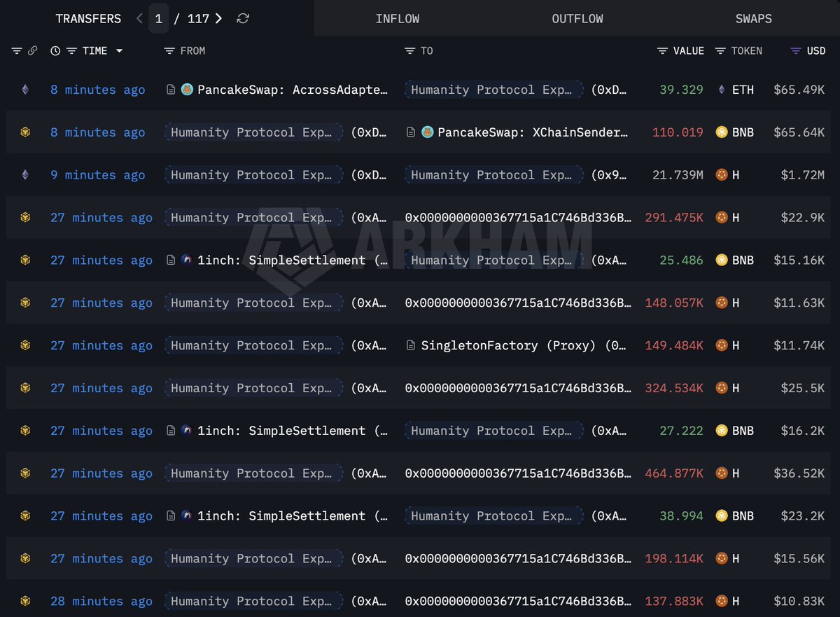Open the chain filter icon in header
Image resolution: width=840 pixels, height=617 pixels.
17,51
